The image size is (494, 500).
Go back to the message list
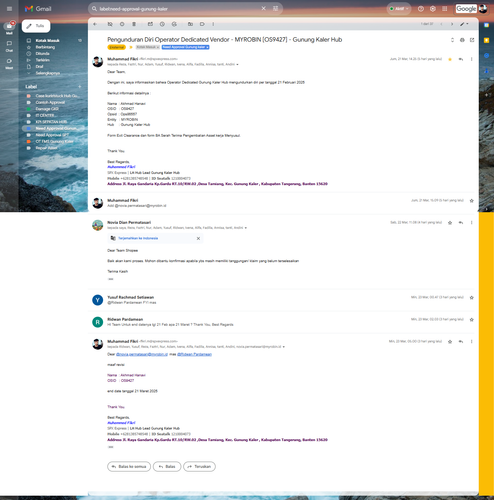(x=95, y=24)
